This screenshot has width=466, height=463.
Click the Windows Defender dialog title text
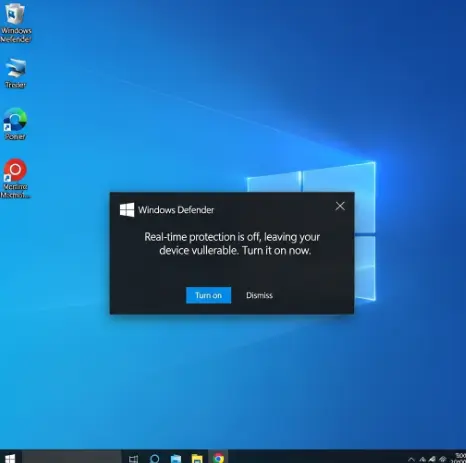pos(176,210)
